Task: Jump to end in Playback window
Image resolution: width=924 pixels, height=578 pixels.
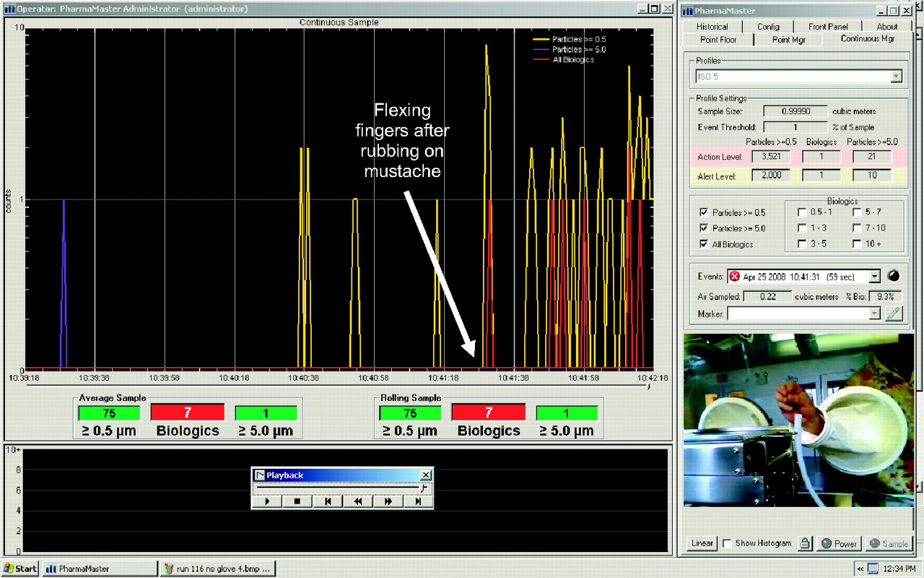Action: 418,501
